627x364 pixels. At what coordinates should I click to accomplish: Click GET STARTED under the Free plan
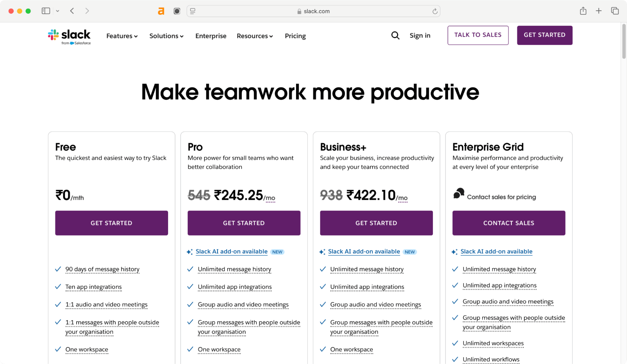(x=112, y=223)
